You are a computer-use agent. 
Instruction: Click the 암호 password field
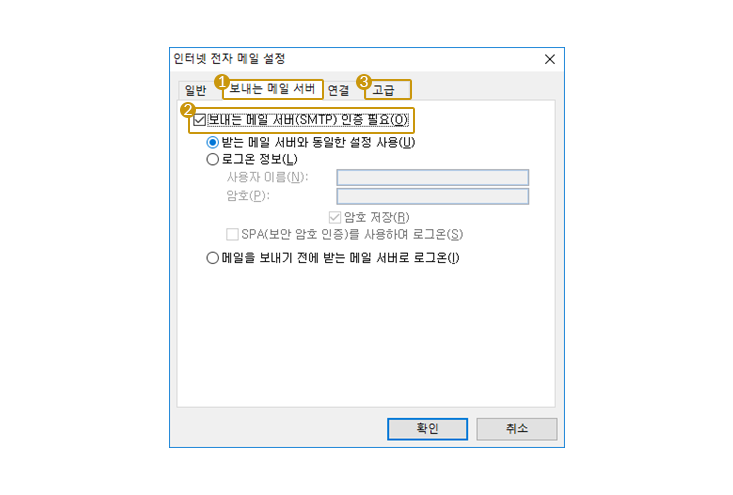[432, 196]
